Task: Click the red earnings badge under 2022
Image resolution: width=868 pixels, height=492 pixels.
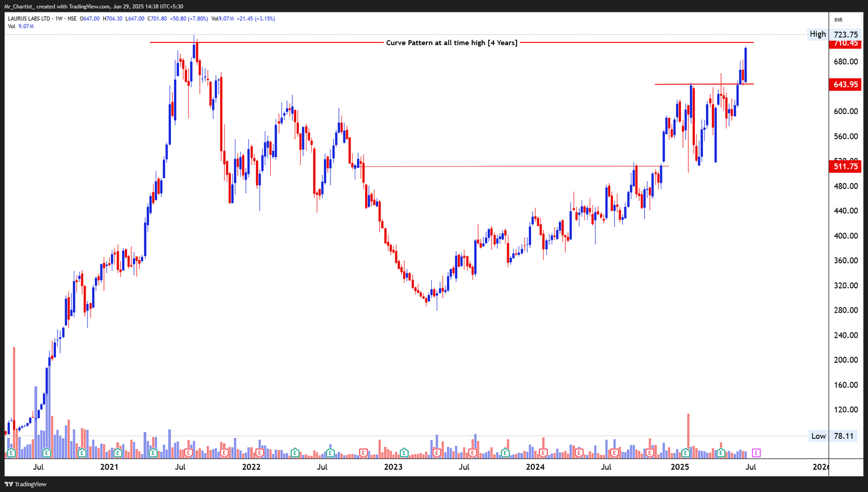Action: [x=260, y=452]
